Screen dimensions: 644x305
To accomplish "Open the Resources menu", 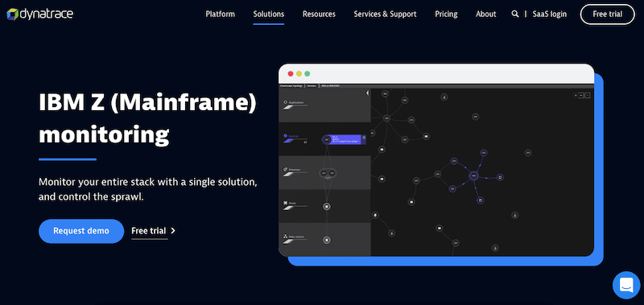I will 319,14.
